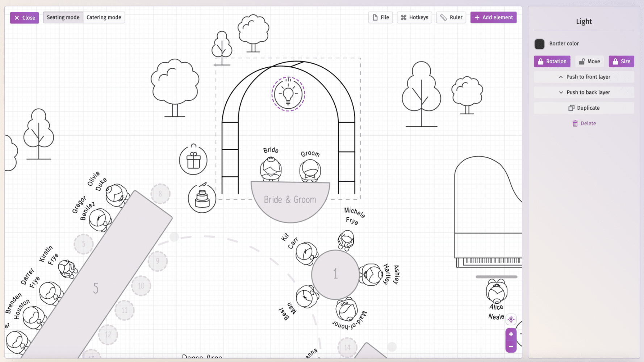The width and height of the screenshot is (644, 362).
Task: Unlock Rotation for the Light element
Action: (552, 61)
